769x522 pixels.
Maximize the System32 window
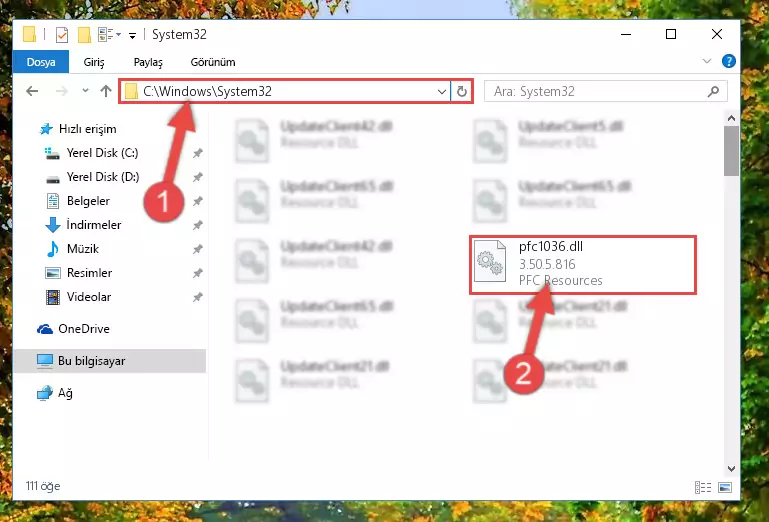coord(671,34)
